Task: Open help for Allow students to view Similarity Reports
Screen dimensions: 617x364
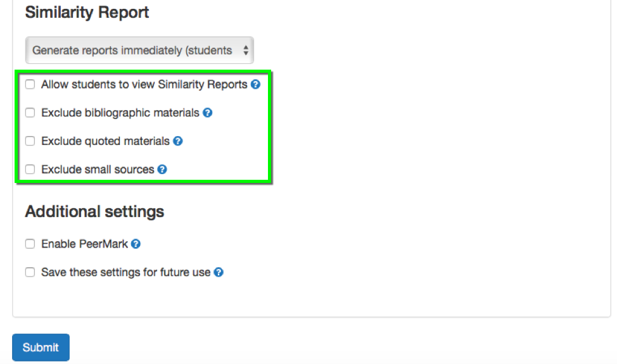Action: [255, 84]
